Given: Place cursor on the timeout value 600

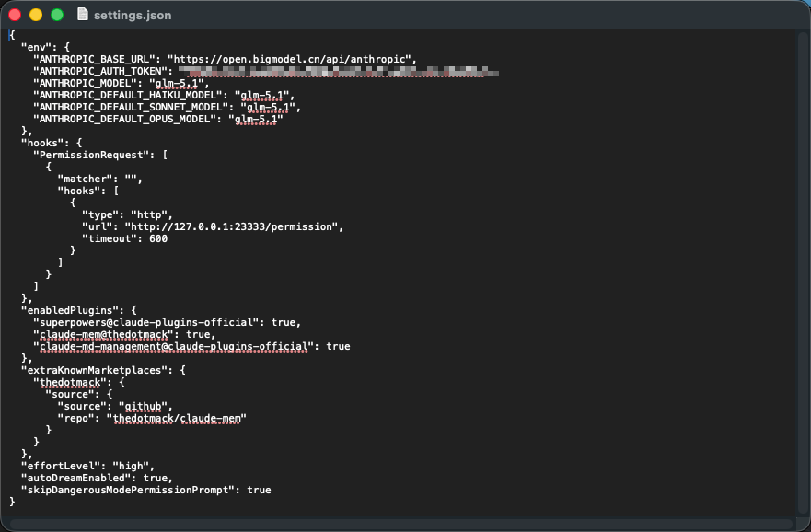Looking at the screenshot, I should [x=158, y=238].
